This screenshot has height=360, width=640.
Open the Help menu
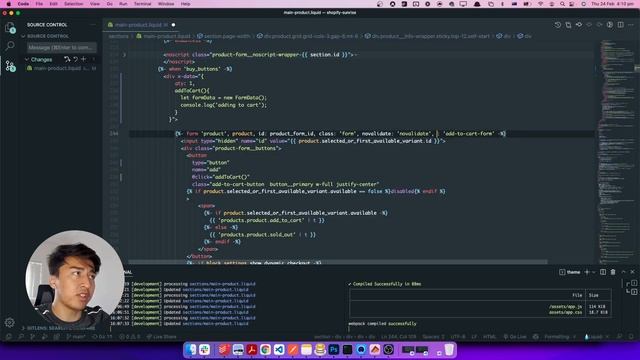coord(185,4)
